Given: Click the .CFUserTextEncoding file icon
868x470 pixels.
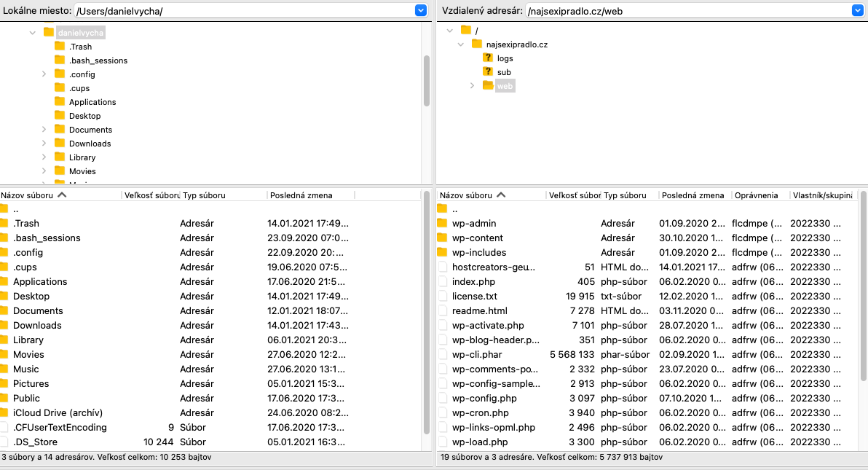Looking at the screenshot, I should pos(4,427).
